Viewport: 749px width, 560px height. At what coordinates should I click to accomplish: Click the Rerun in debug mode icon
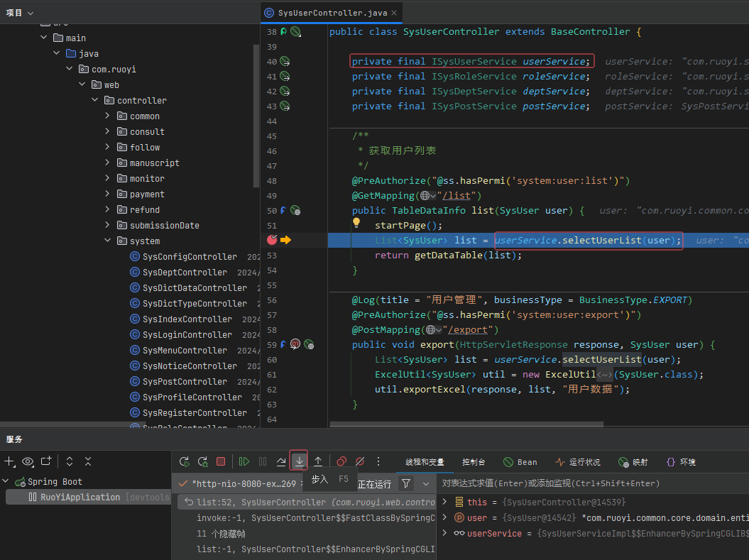[202, 461]
